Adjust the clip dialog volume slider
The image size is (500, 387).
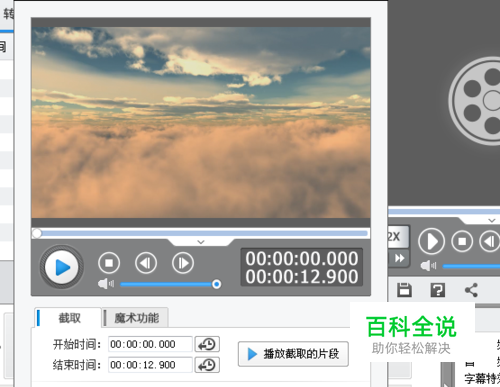[x=170, y=284]
